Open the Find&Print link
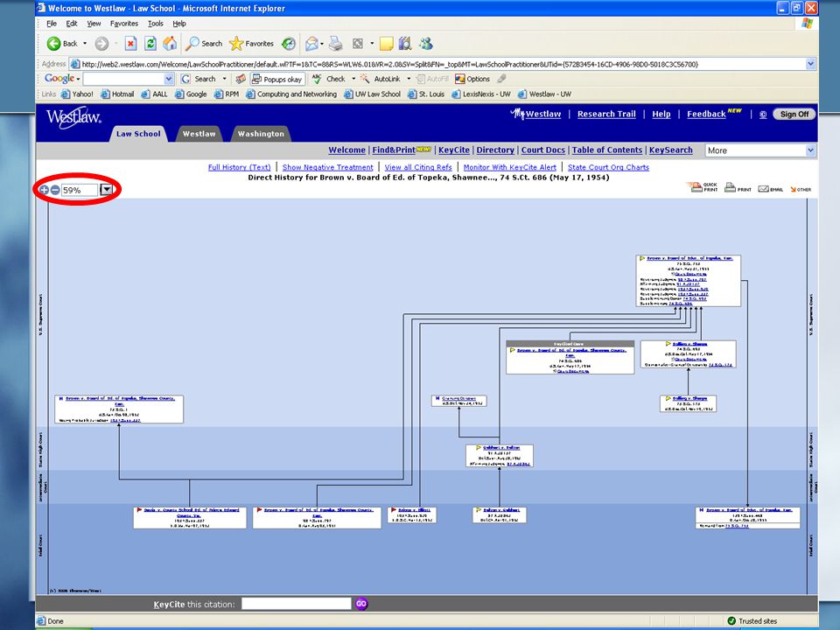This screenshot has height=630, width=840. tap(394, 150)
